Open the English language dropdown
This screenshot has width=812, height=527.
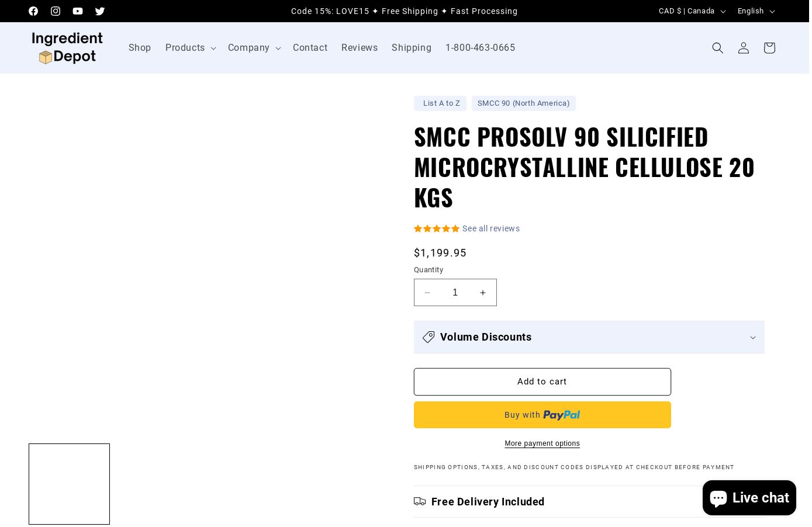tap(755, 11)
